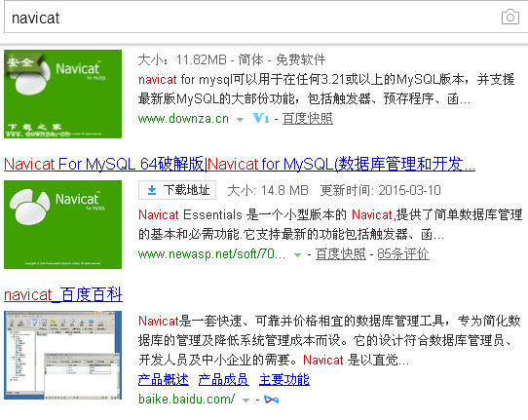Viewport: 528px width, 420px height.
Task: Open the newasp Navicat thumbnail image
Action: point(62,225)
